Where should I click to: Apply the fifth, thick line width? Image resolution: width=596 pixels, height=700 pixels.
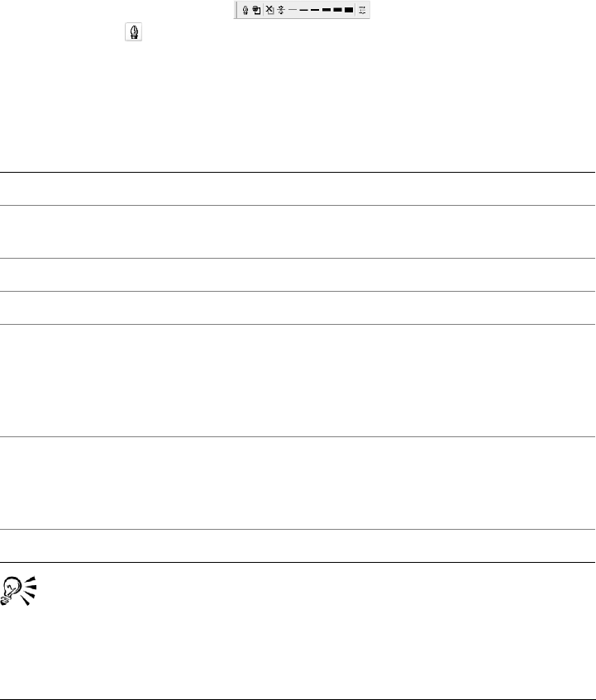tap(337, 10)
